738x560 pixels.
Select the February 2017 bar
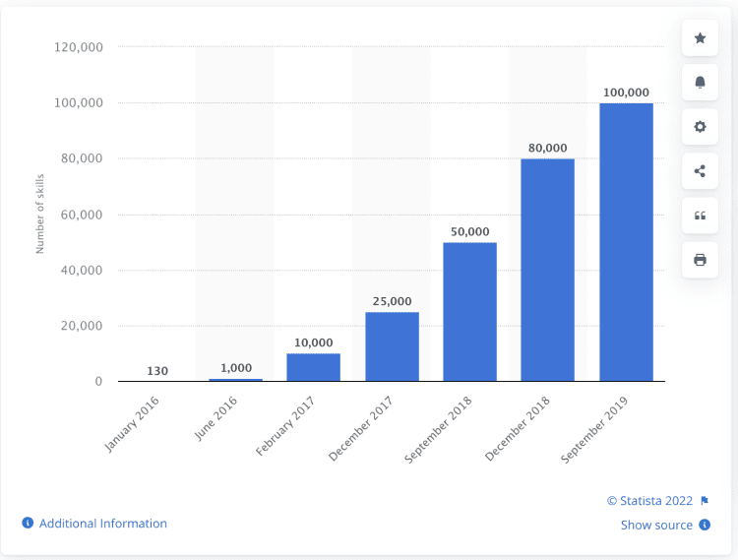point(314,367)
